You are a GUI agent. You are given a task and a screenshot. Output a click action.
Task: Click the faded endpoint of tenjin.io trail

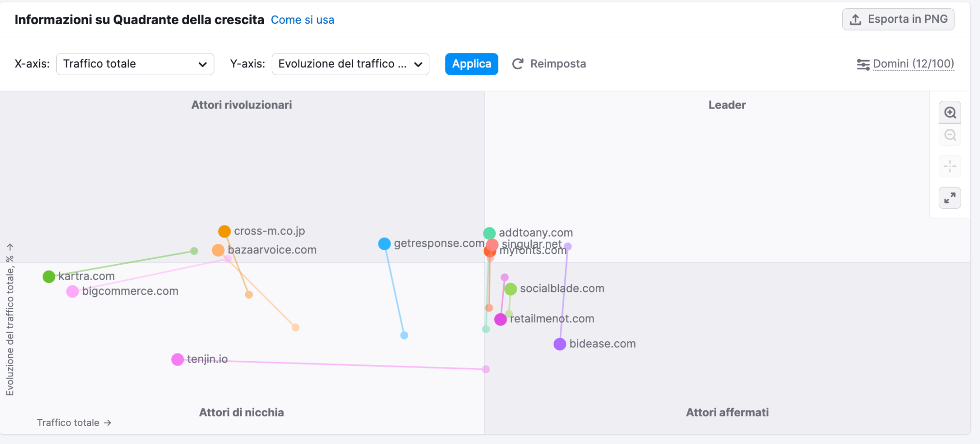(486, 369)
